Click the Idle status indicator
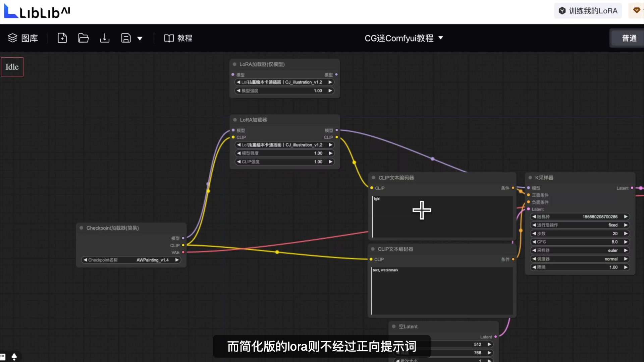The height and width of the screenshot is (362, 644). (12, 67)
